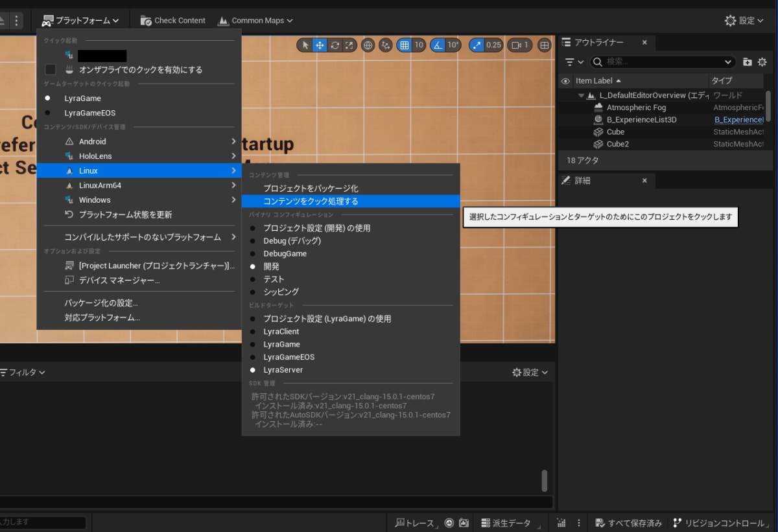Click the Device Manager icon in menu
Viewport: 778px width, 532px height.
(x=70, y=281)
